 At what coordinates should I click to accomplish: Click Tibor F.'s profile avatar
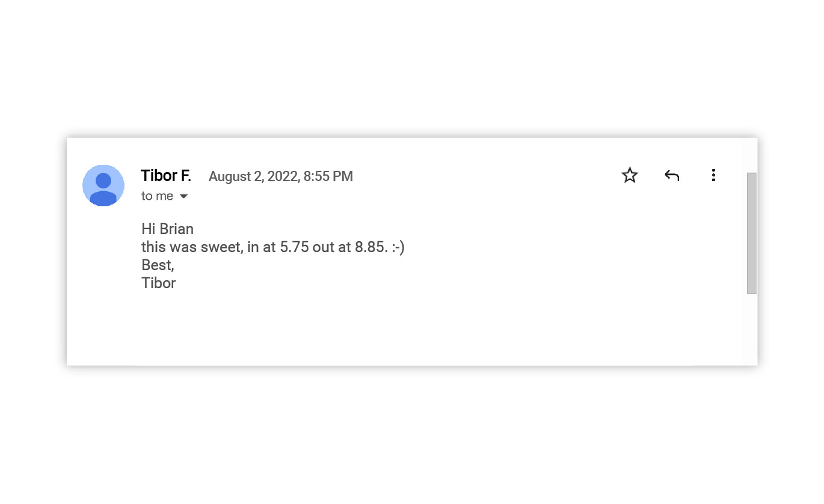103,185
